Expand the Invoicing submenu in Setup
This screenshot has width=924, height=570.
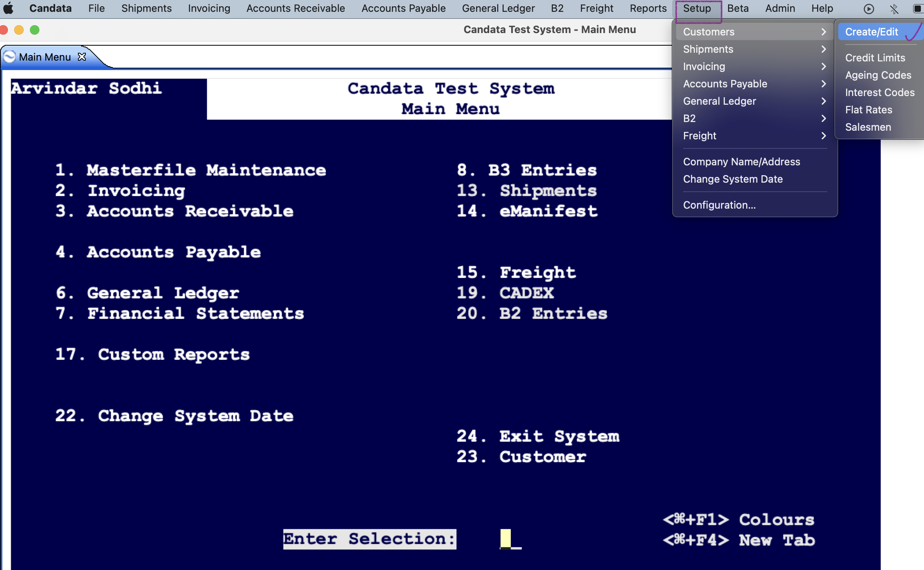point(754,67)
